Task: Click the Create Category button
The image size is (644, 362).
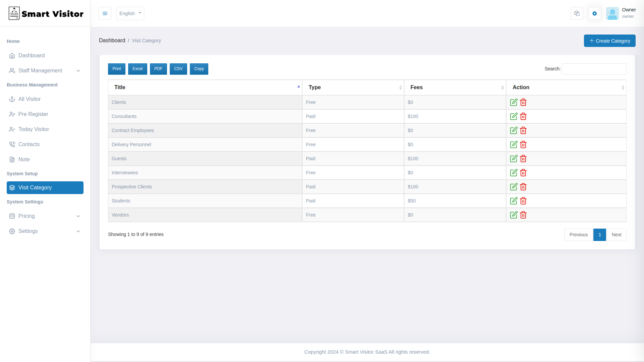Action: (x=609, y=41)
